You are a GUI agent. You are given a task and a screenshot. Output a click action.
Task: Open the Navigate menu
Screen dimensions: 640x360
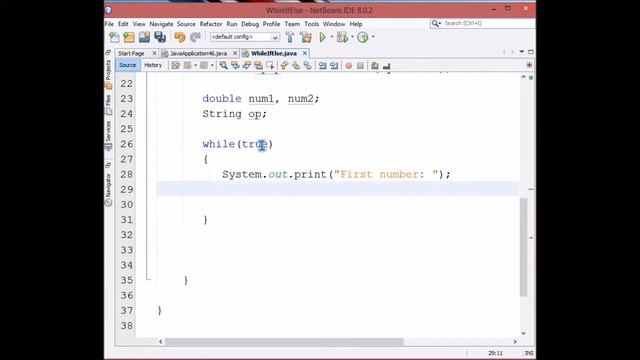161,24
